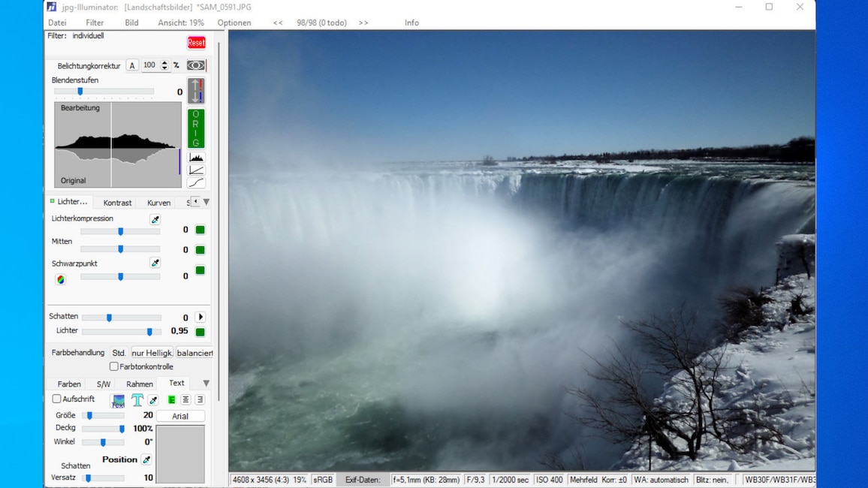Toggle the green box beside Lichterkompression
The image size is (868, 488).
click(x=200, y=230)
